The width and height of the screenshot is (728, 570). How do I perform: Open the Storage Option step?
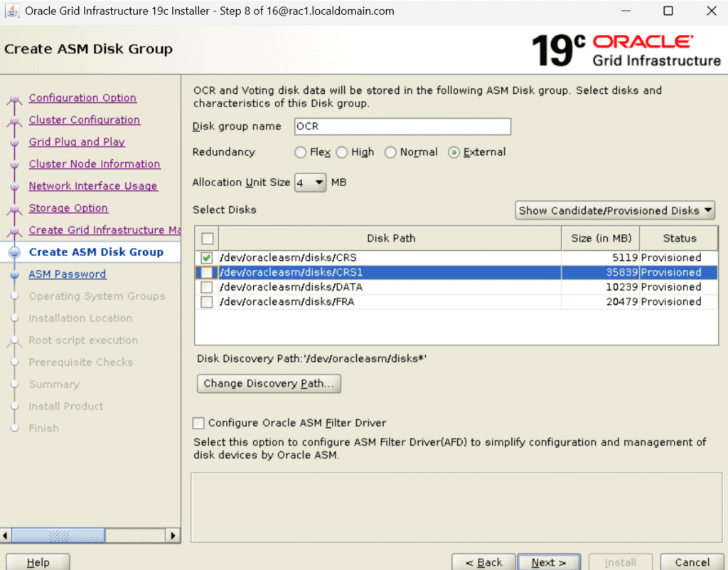(x=68, y=208)
